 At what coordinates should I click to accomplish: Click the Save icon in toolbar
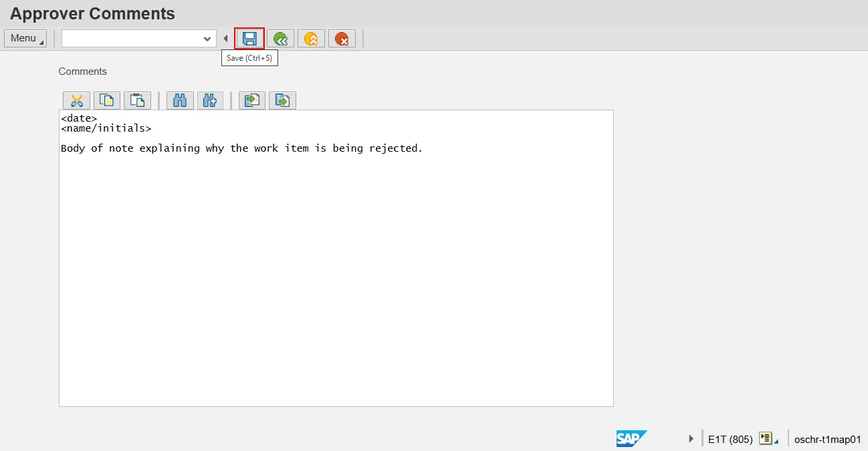click(x=249, y=39)
